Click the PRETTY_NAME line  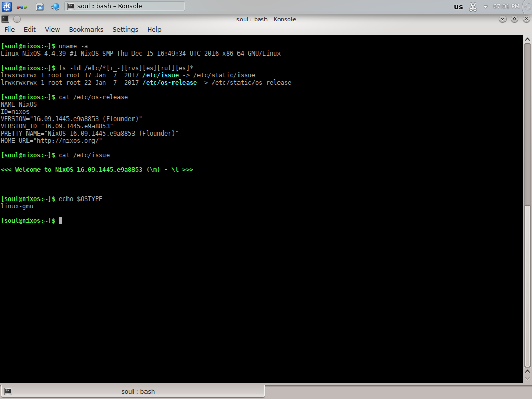89,134
